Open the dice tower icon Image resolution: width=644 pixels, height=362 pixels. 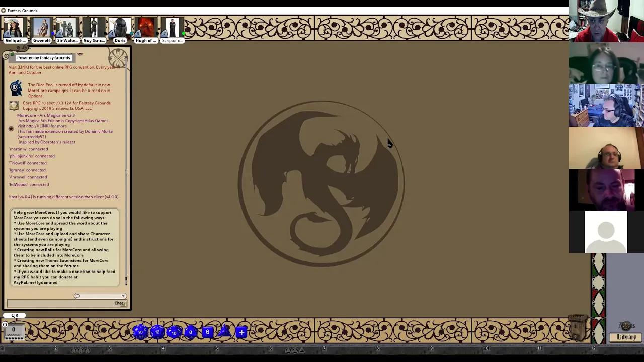pos(577,327)
